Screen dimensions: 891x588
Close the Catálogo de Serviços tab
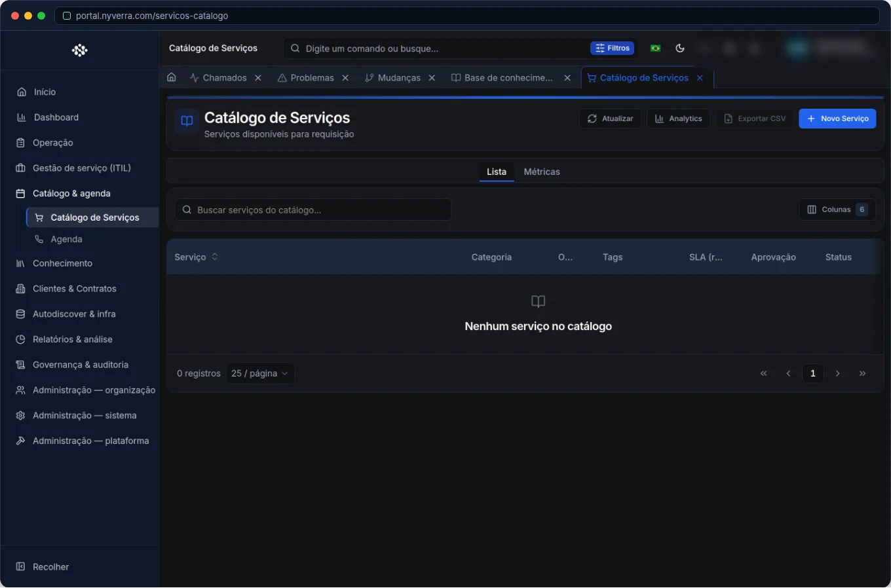700,78
